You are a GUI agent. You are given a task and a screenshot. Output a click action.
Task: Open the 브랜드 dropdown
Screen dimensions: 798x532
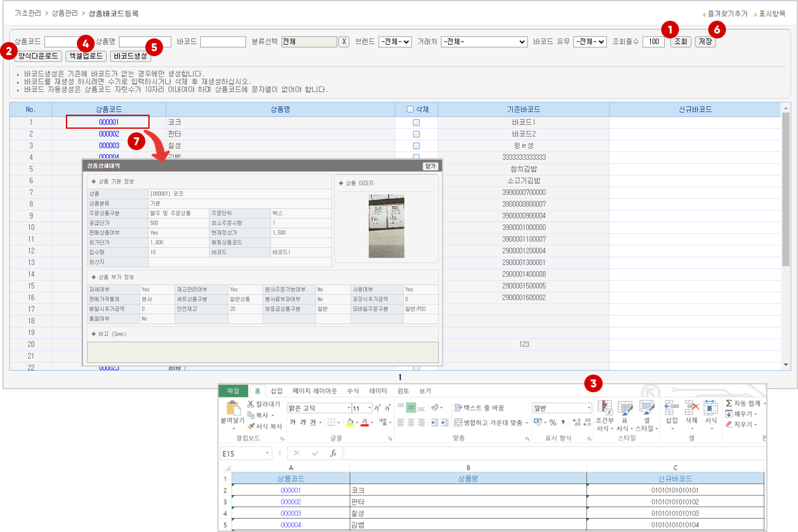pyautogui.click(x=394, y=41)
